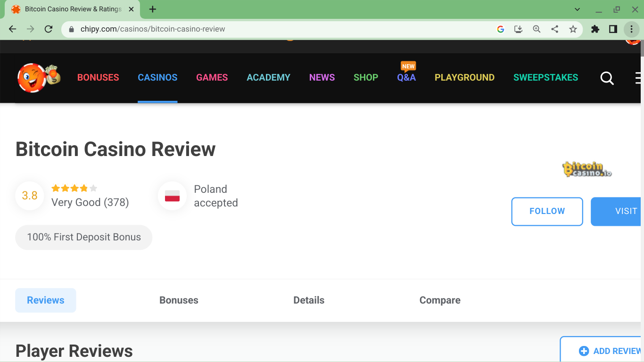This screenshot has height=362, width=644.
Task: Bookmark this page with the star
Action: click(x=573, y=29)
